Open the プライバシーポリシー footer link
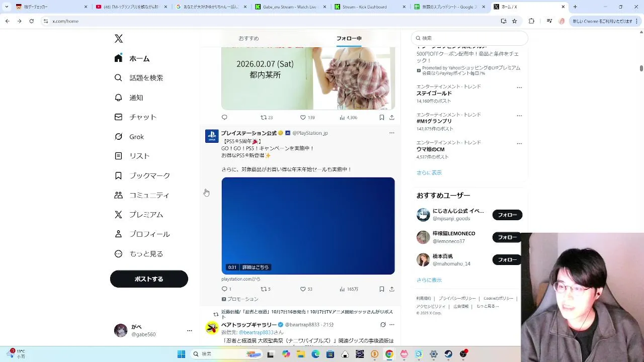The image size is (644, 362). coord(457,298)
